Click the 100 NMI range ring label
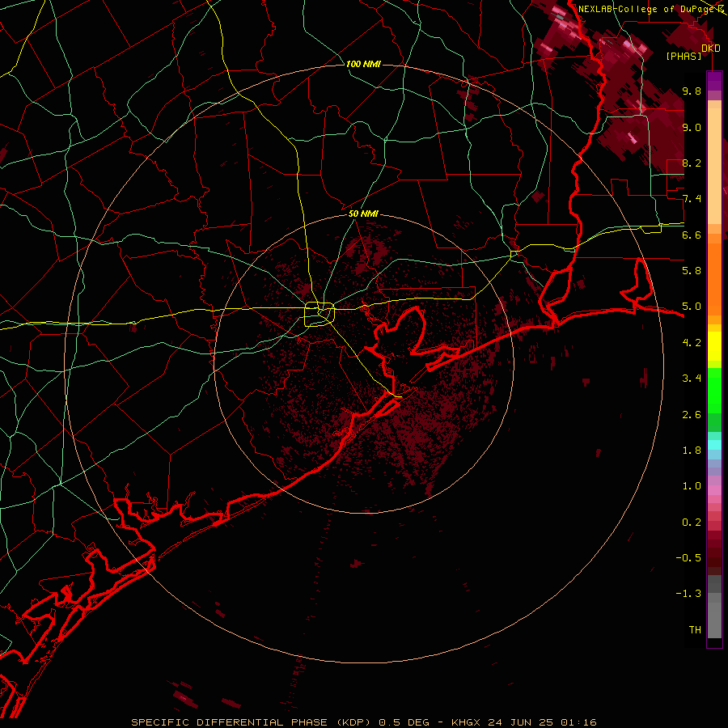Screen dimensions: 728x728 click(363, 64)
